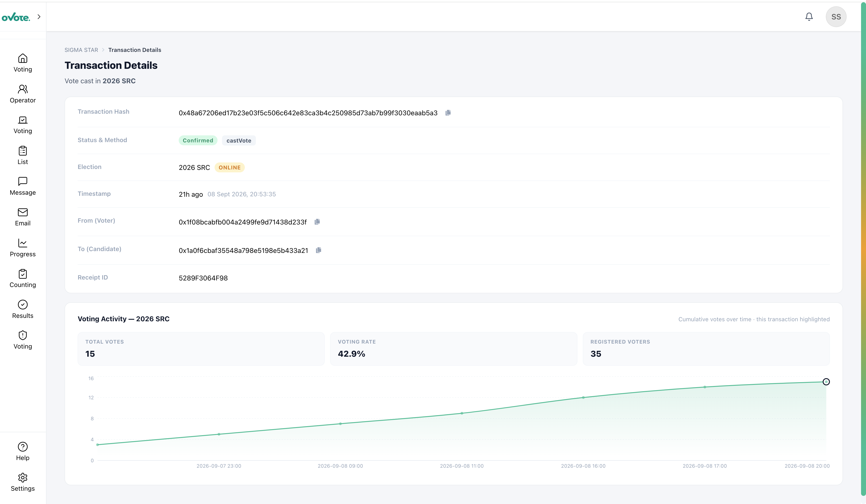Go to SIGMA STAR breadcrumb
Image resolution: width=866 pixels, height=504 pixels.
click(x=81, y=50)
